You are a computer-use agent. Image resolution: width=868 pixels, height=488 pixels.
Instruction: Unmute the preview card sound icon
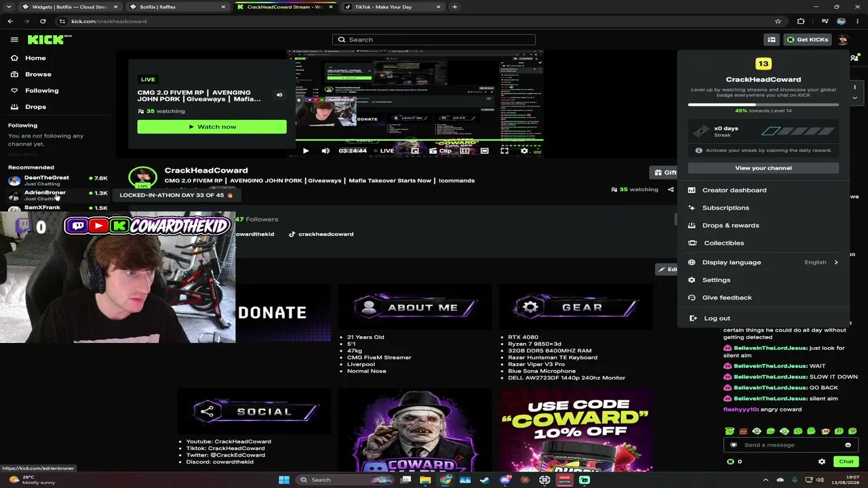(279, 95)
